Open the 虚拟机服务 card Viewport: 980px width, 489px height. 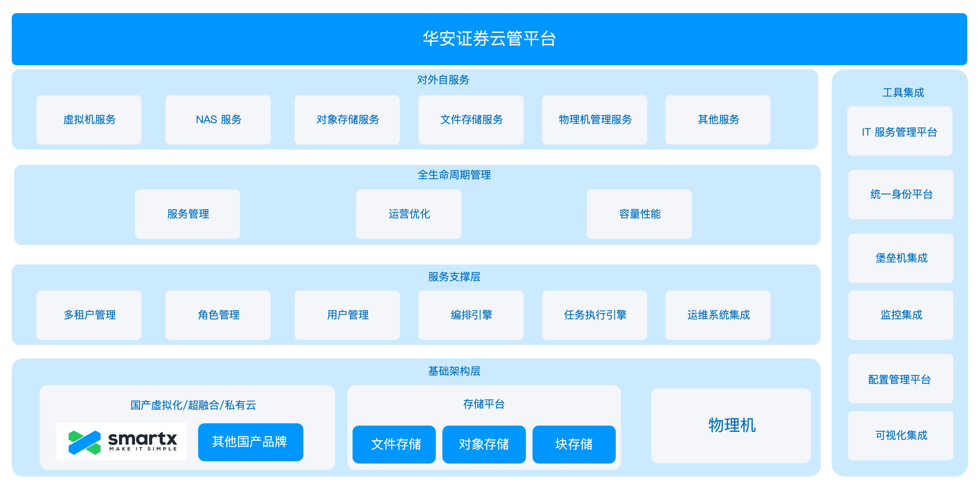[x=89, y=120]
